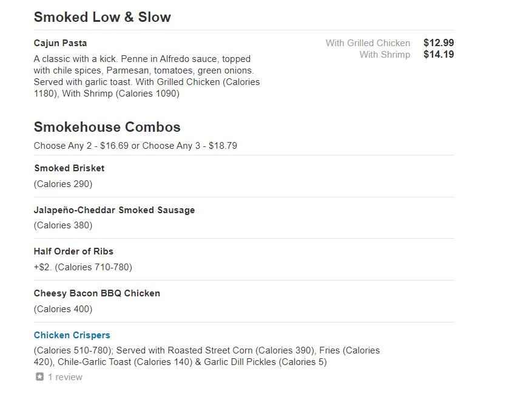Click the Smoked Low & Slow heading
The height and width of the screenshot is (399, 532).
103,17
